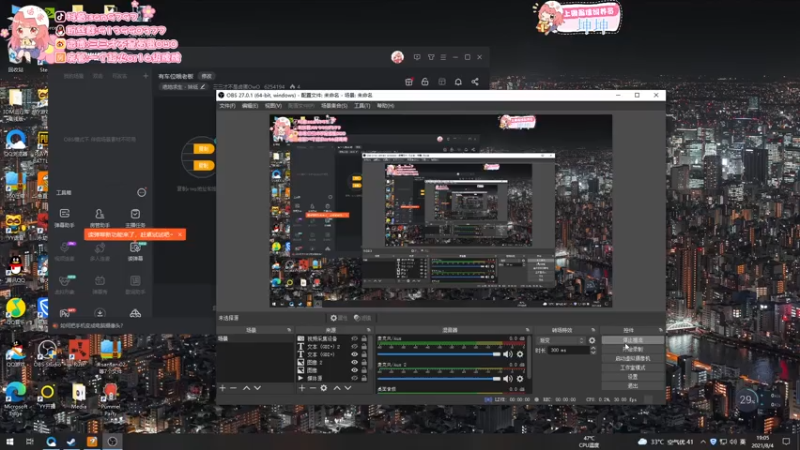Open 编辑(E) menu in OBS

click(x=250, y=106)
